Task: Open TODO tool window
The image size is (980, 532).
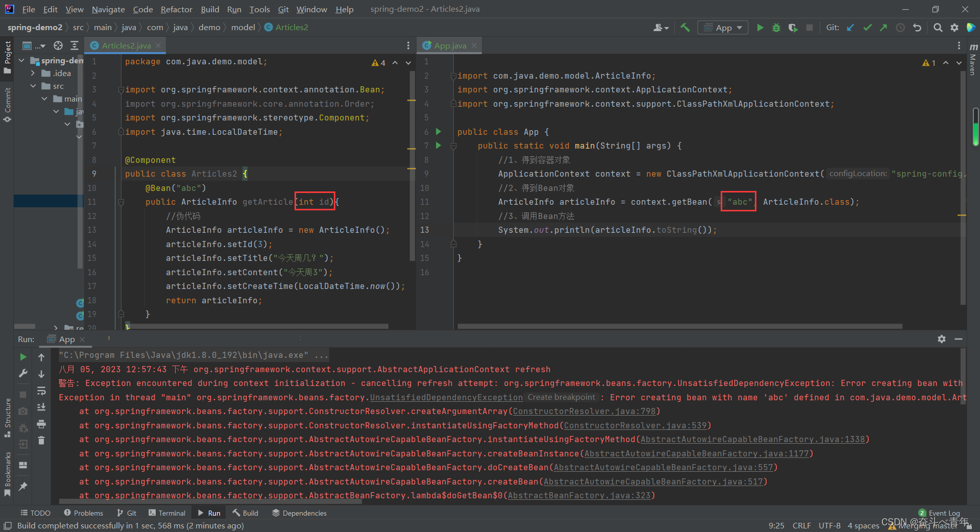Action: [36, 513]
